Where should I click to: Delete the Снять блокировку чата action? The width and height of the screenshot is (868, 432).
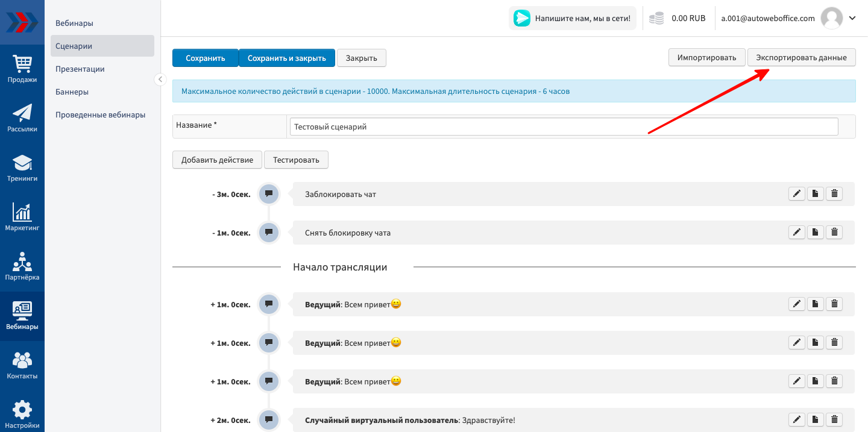[x=834, y=232]
